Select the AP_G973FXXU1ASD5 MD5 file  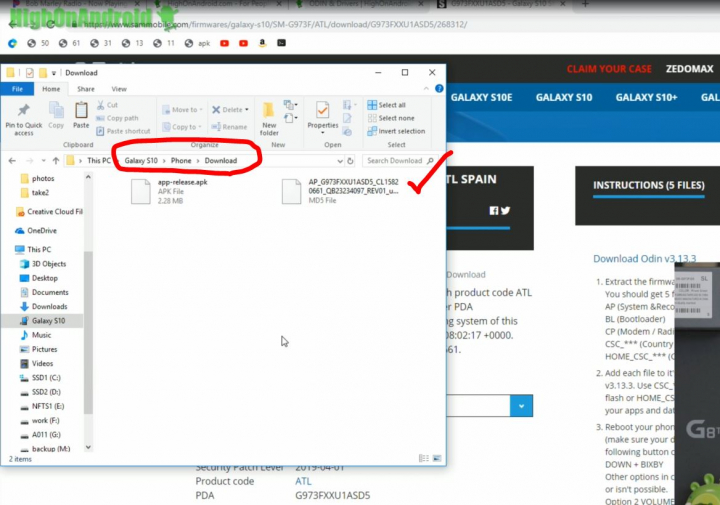341,191
